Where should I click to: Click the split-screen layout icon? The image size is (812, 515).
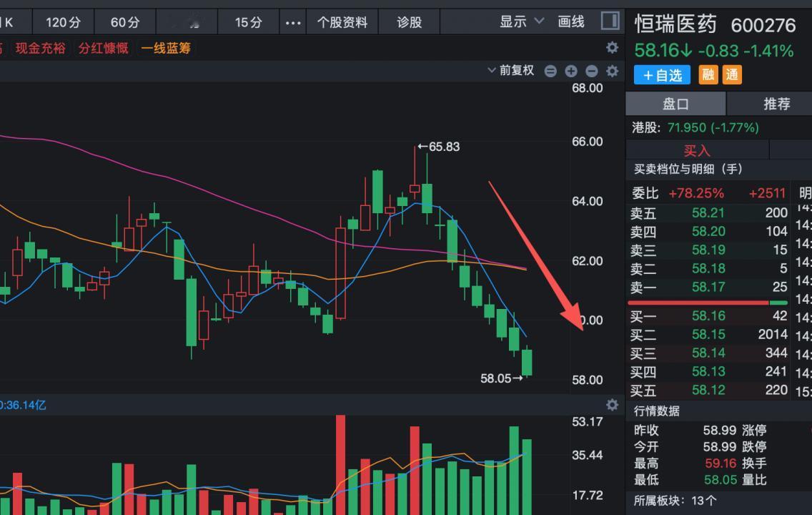point(609,21)
